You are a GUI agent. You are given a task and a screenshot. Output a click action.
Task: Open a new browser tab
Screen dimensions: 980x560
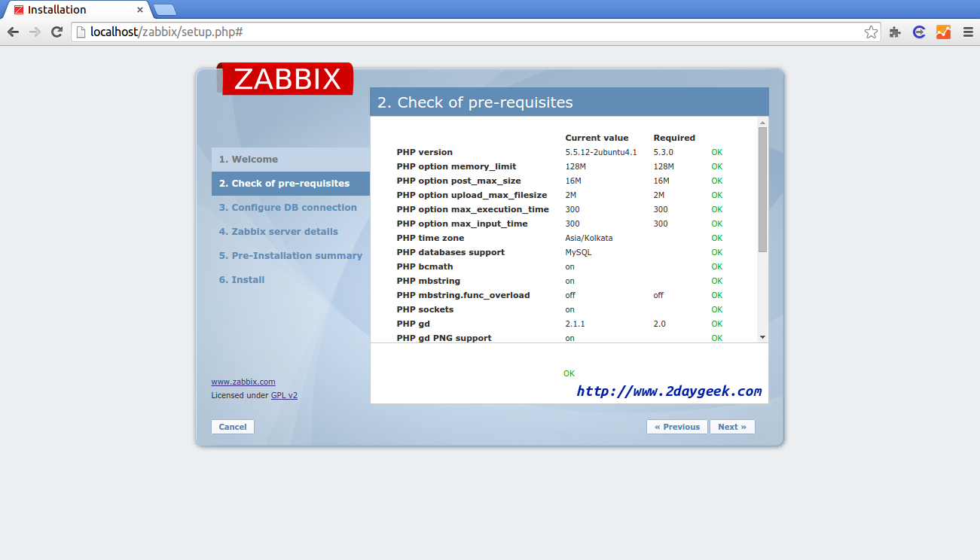pyautogui.click(x=165, y=10)
